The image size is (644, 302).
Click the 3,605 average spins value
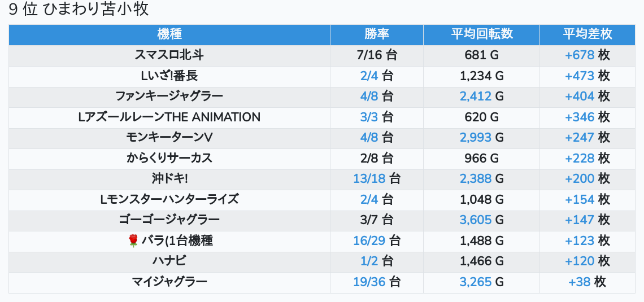click(476, 220)
